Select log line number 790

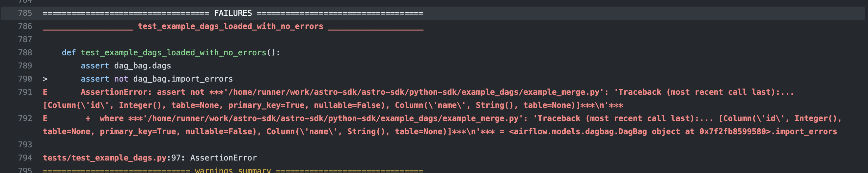coord(25,79)
